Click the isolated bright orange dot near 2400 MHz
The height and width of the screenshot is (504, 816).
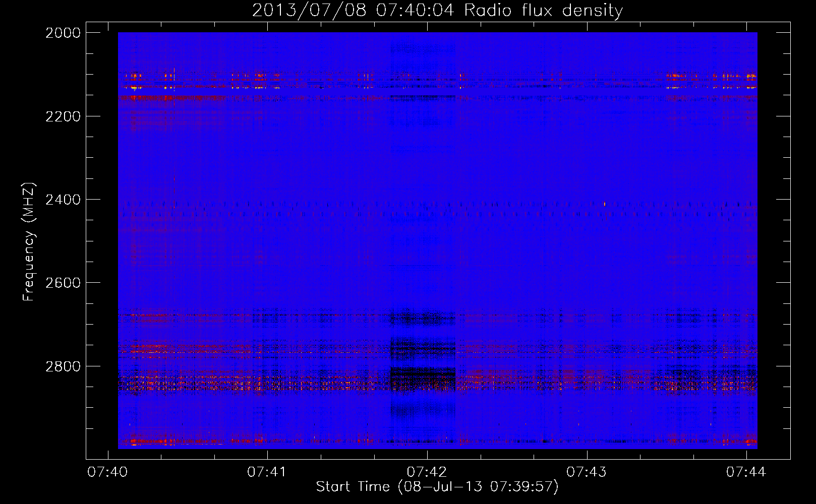pos(605,204)
